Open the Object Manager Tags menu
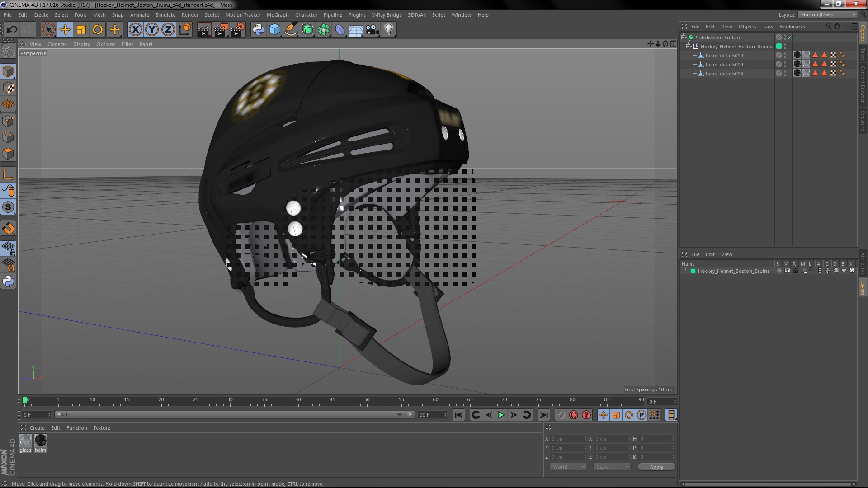The height and width of the screenshot is (488, 868). pyautogui.click(x=768, y=27)
